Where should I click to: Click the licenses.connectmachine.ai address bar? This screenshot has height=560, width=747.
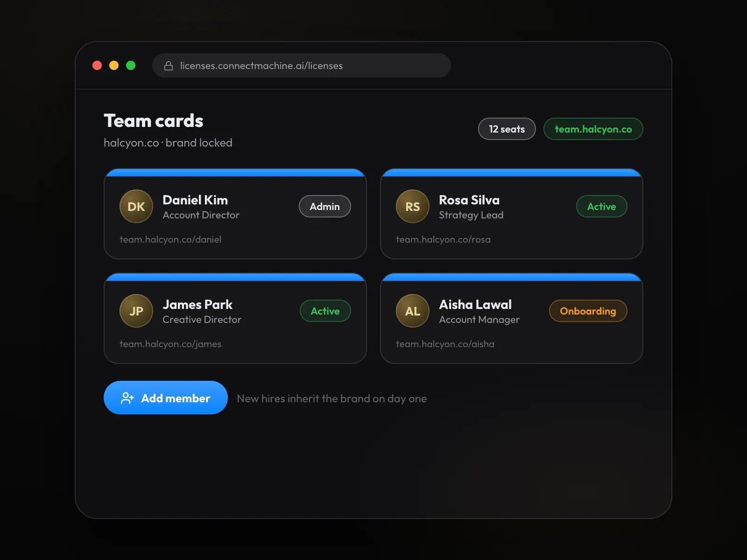(302, 65)
